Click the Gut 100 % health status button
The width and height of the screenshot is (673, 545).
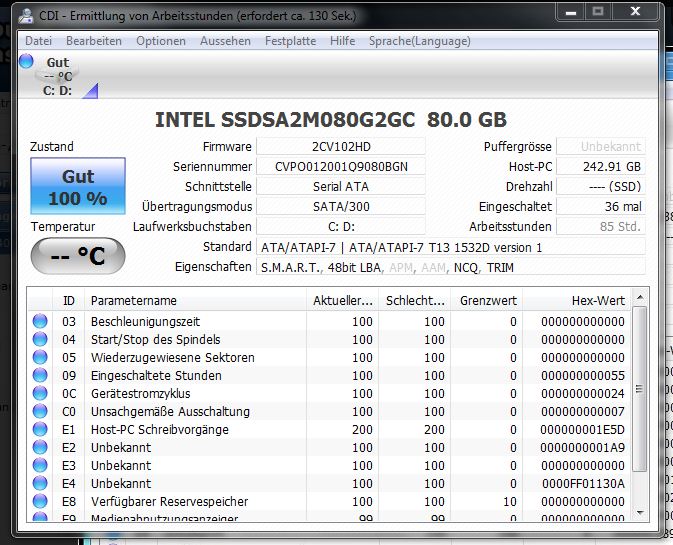[x=78, y=186]
